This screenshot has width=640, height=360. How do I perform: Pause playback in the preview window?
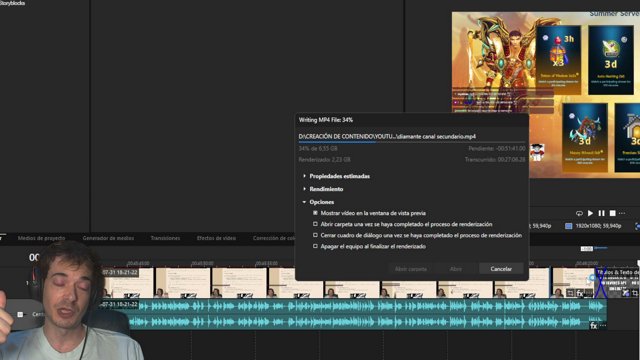601,213
